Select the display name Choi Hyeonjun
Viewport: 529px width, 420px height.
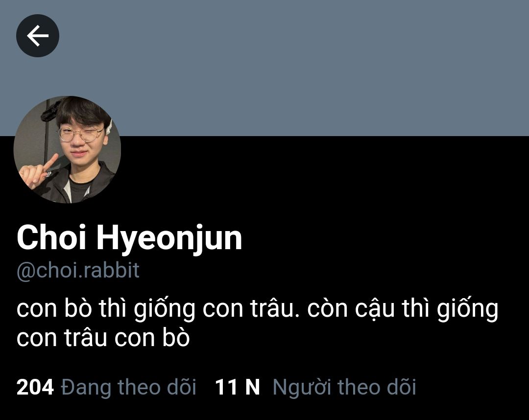click(x=129, y=237)
